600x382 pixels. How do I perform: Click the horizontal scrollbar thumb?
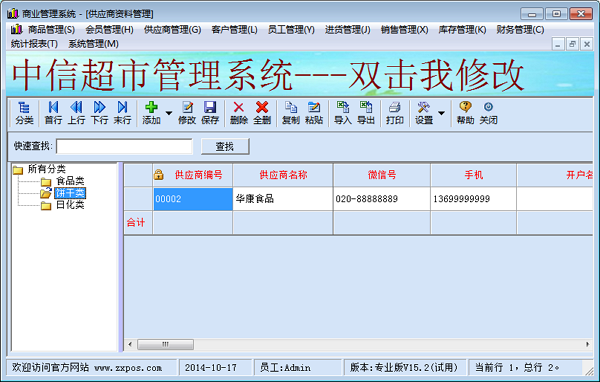(x=165, y=344)
